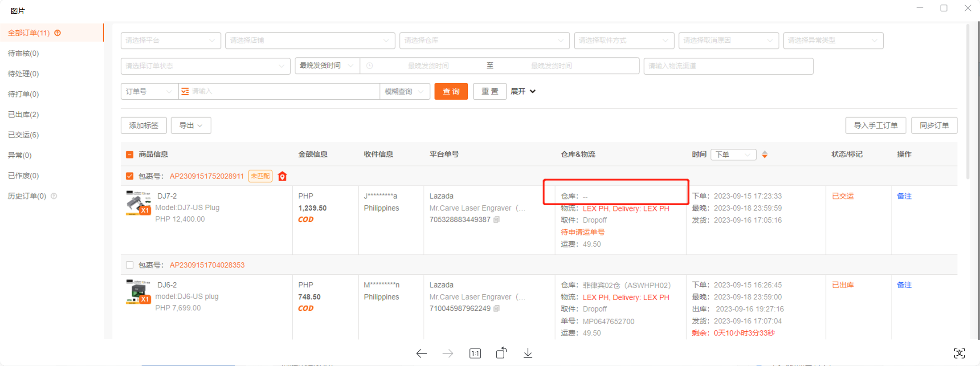Click end 最晚发货时间 date field
980x366 pixels.
point(551,66)
